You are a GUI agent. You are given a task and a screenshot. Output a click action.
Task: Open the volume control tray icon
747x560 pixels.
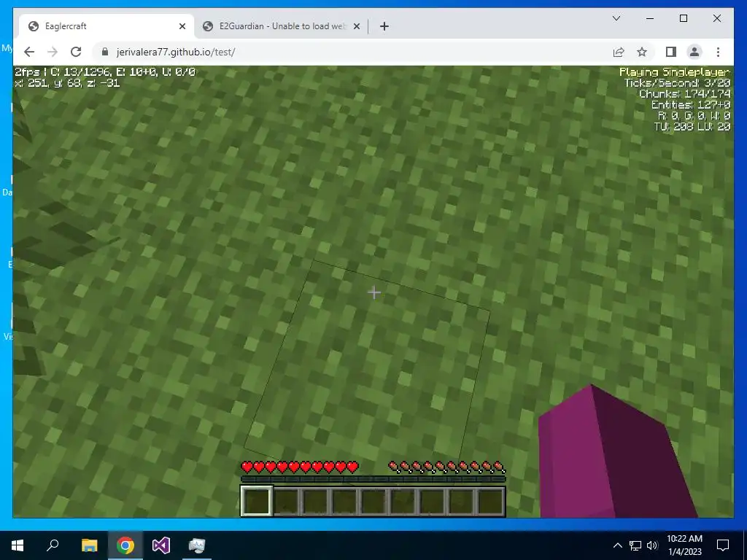(652, 545)
